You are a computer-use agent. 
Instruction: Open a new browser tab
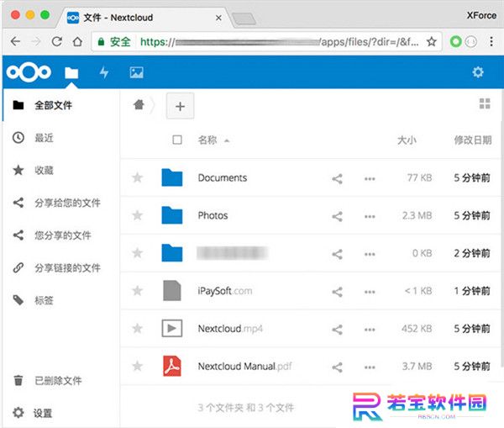click(x=244, y=18)
